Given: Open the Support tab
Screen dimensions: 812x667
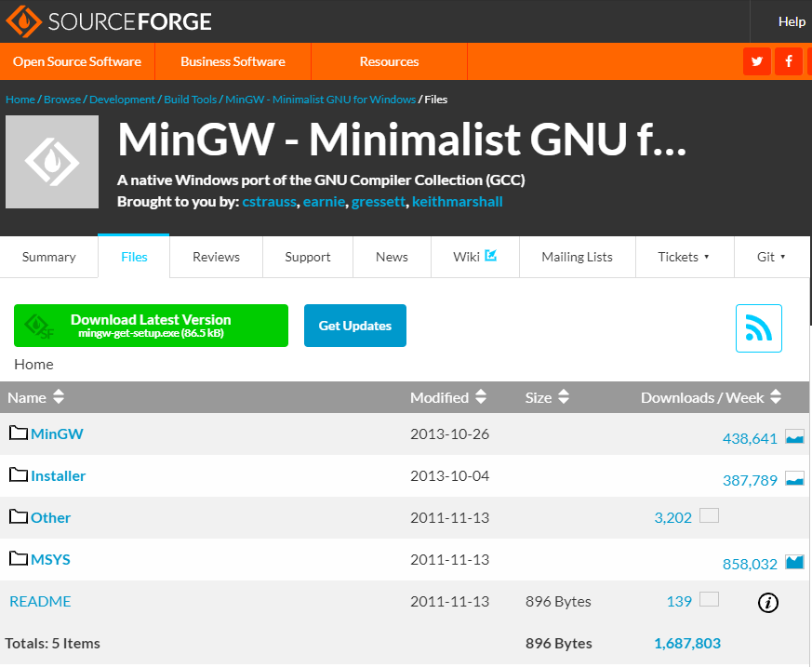Looking at the screenshot, I should 308,257.
